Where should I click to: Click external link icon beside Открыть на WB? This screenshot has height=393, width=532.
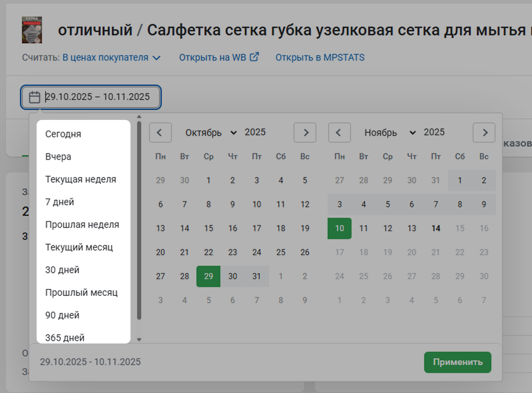254,57
